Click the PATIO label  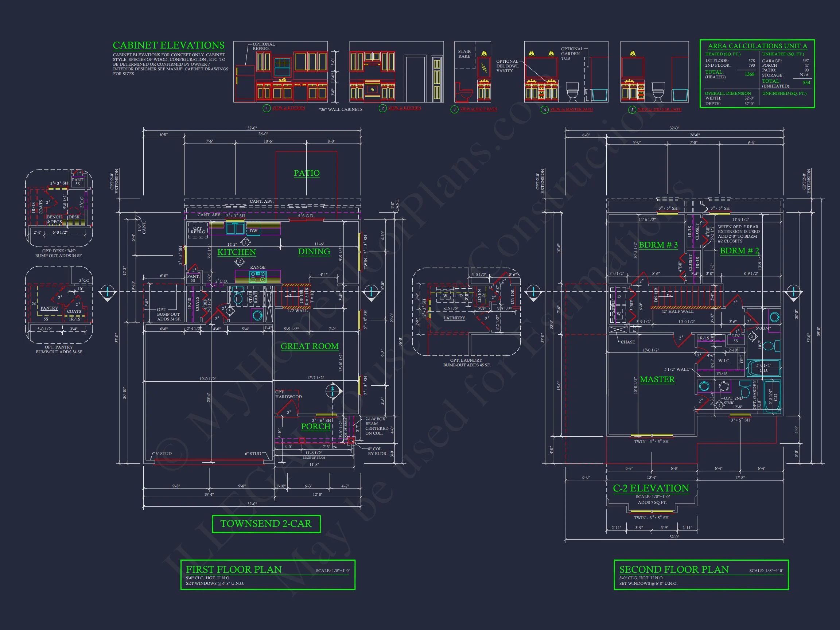[x=307, y=173]
